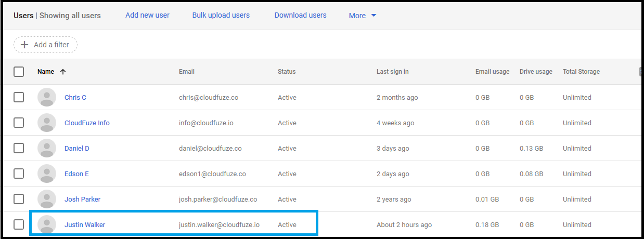Click CloudFuze Info's avatar icon
The image size is (644, 239).
[x=47, y=123]
